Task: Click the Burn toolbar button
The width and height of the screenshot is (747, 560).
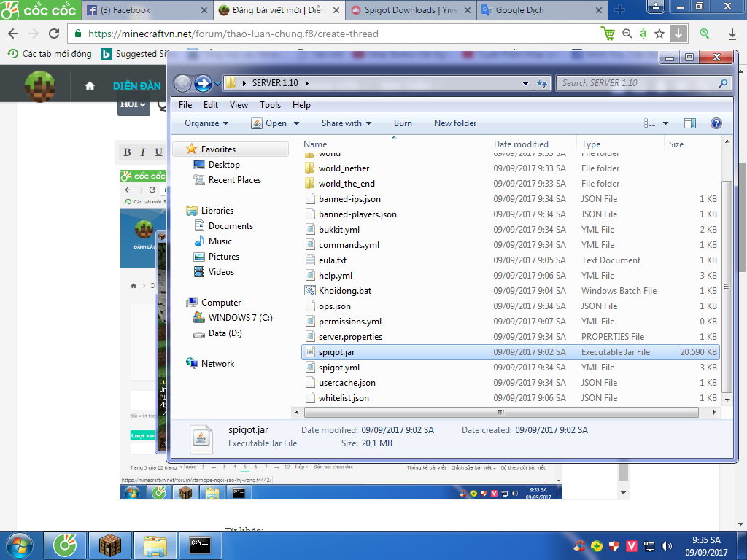Action: (x=403, y=123)
